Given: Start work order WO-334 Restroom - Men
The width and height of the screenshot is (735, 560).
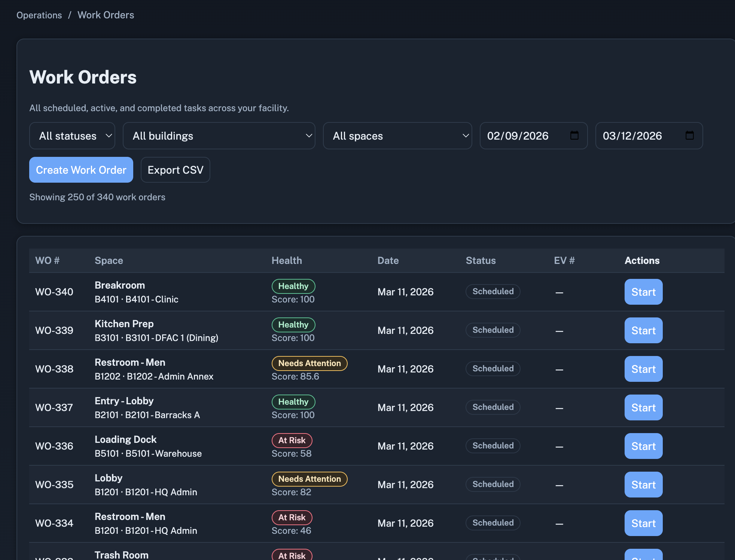Looking at the screenshot, I should pos(643,523).
